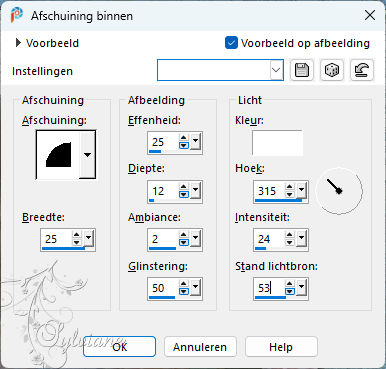Decrease Diepte value with down arrow

coord(184,194)
